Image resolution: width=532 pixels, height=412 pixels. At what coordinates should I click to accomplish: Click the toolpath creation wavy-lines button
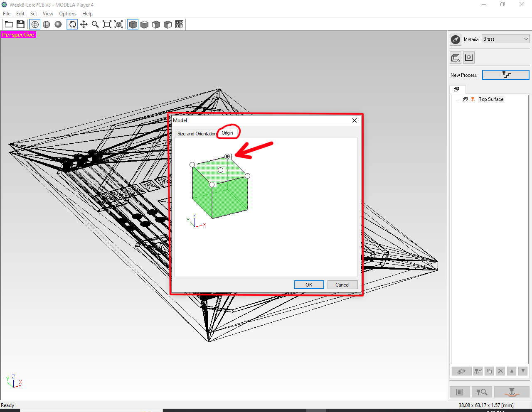[461, 371]
